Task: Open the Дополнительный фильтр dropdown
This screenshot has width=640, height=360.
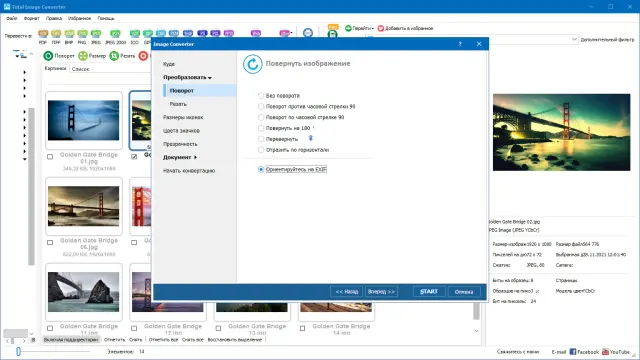Action: (574, 39)
